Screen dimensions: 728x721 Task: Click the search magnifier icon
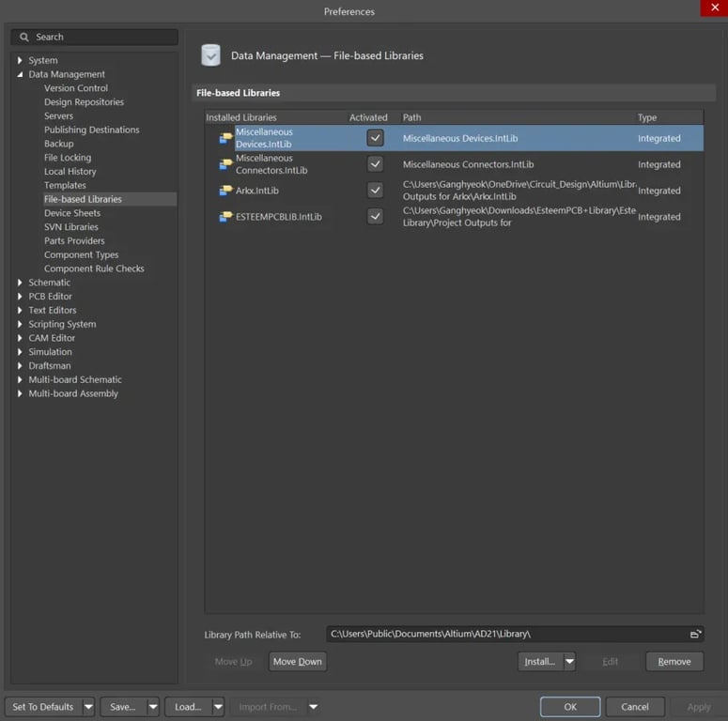click(24, 38)
